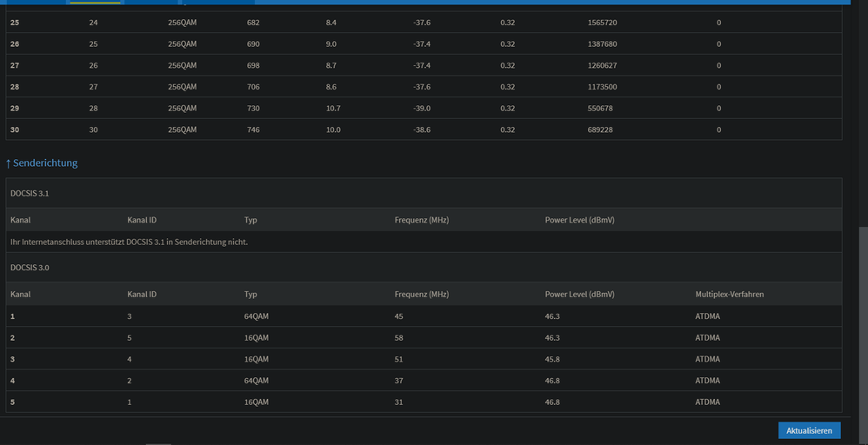
Task: Click the DOCSIS 3.0 section title
Action: click(x=30, y=268)
